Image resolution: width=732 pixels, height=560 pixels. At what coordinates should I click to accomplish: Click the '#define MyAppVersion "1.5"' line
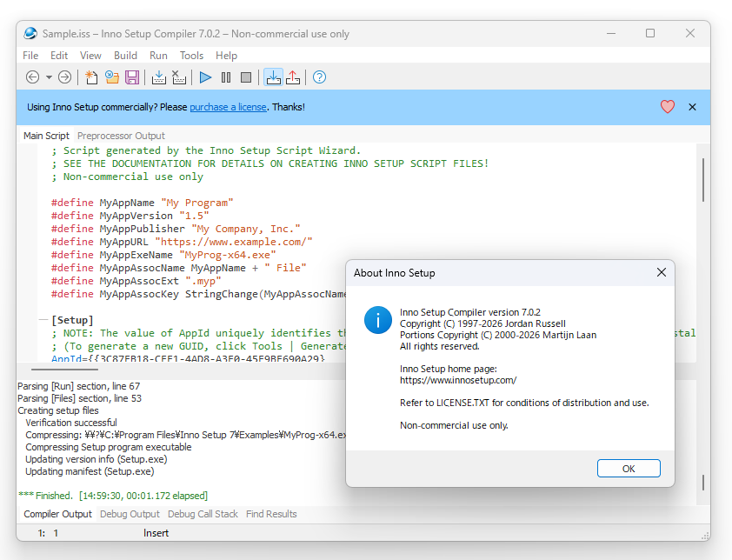(130, 216)
